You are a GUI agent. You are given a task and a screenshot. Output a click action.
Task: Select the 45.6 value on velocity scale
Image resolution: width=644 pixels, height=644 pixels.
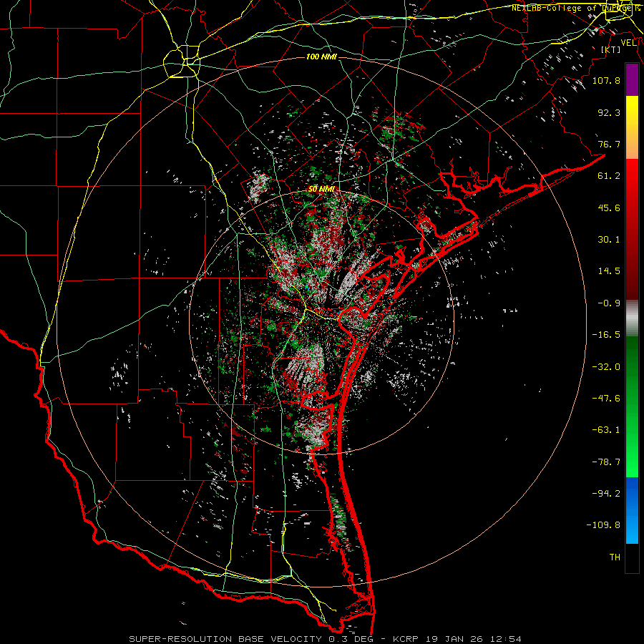click(609, 208)
